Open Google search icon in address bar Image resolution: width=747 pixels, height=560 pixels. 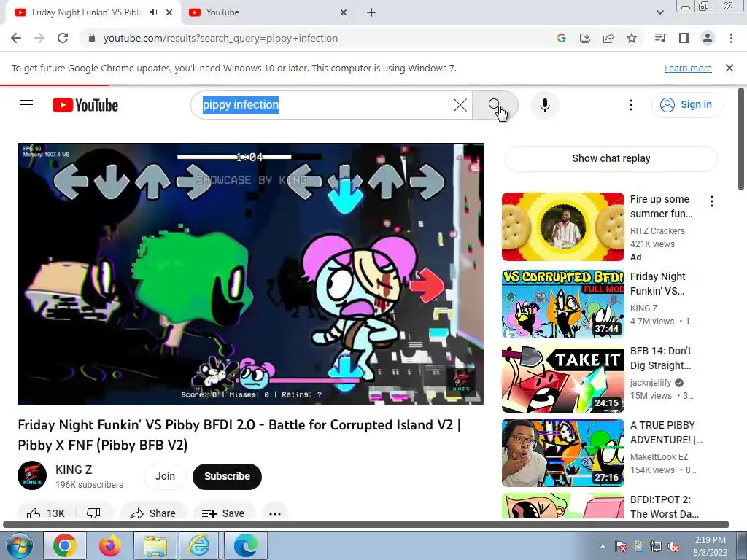[x=562, y=38]
